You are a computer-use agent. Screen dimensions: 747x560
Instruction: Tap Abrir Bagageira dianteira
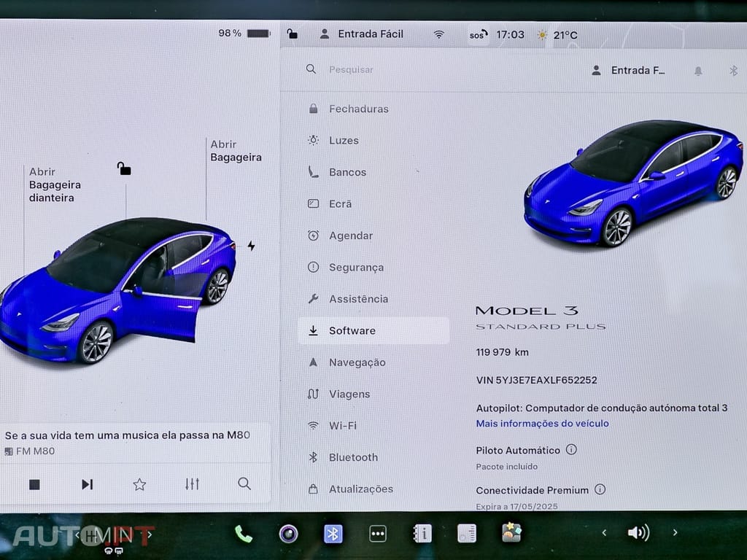point(54,184)
